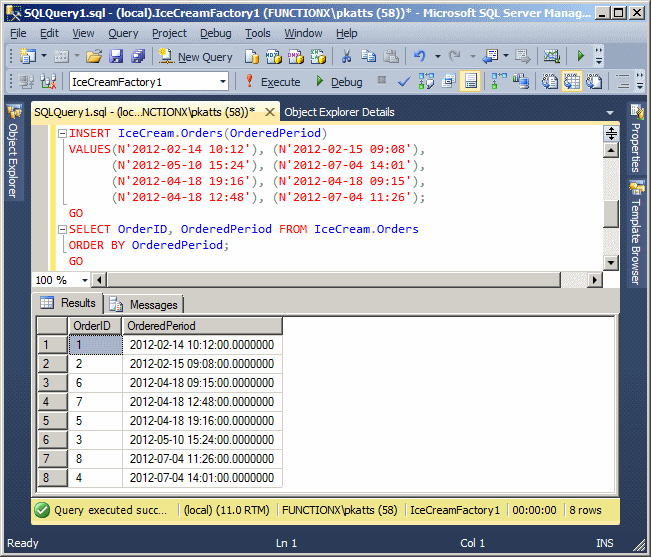Select cell 2012-05-10 15:24:00.0000000

tap(202, 440)
